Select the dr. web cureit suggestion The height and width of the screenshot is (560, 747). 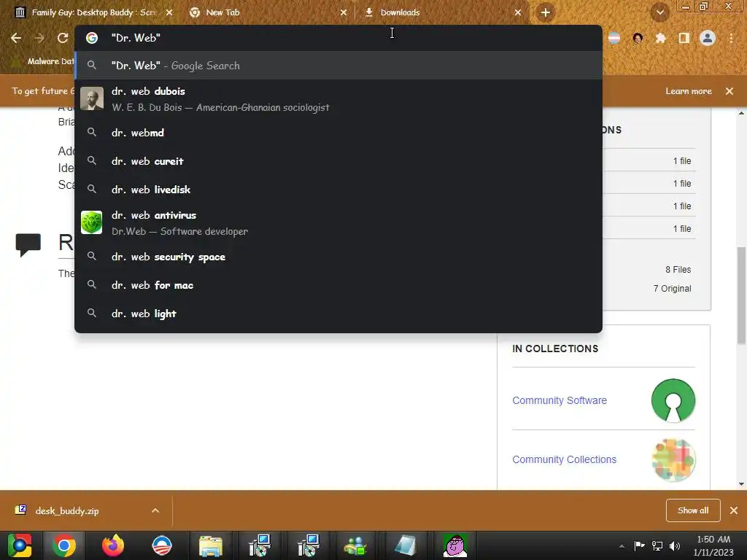pyautogui.click(x=338, y=161)
